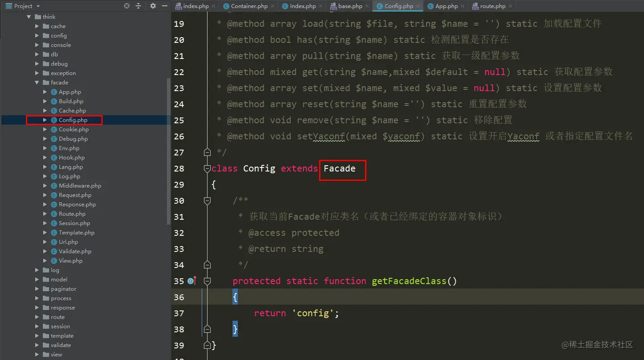This screenshot has height=360, width=644.
Task: Click the Request.php class icon
Action: point(54,195)
